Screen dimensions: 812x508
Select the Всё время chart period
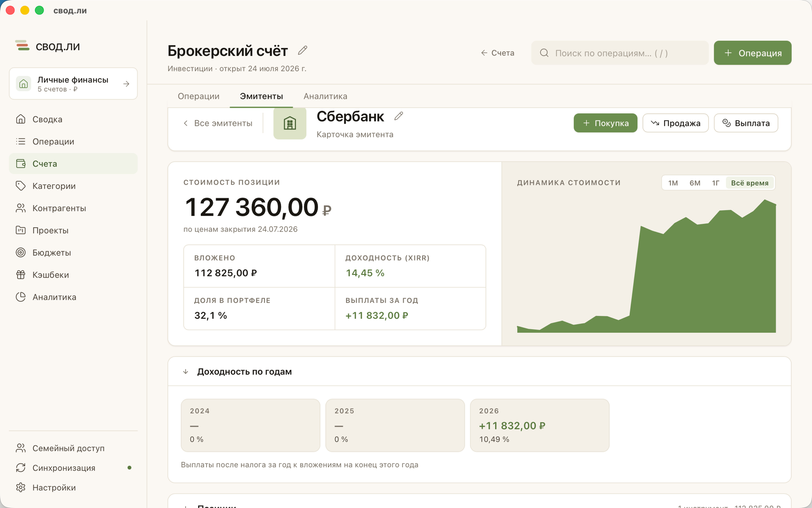750,183
